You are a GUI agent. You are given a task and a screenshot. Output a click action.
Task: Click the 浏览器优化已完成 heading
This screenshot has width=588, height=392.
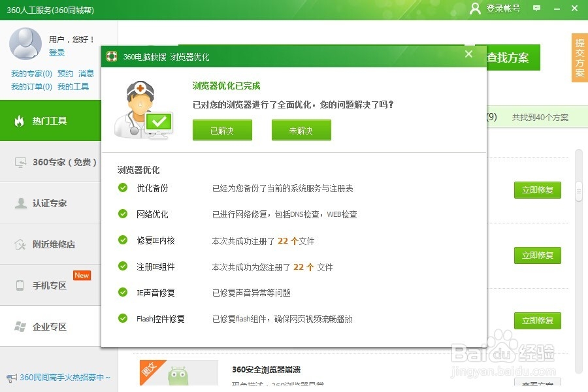[226, 86]
